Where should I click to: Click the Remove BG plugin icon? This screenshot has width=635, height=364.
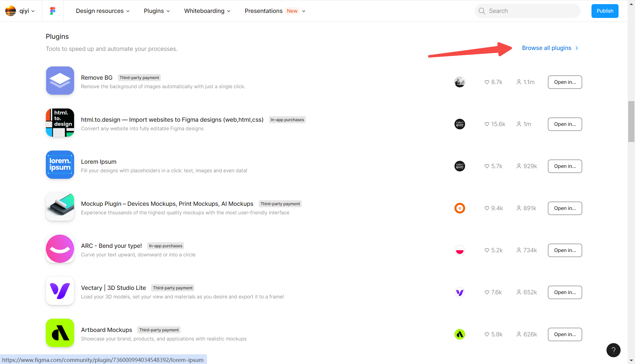click(x=60, y=81)
